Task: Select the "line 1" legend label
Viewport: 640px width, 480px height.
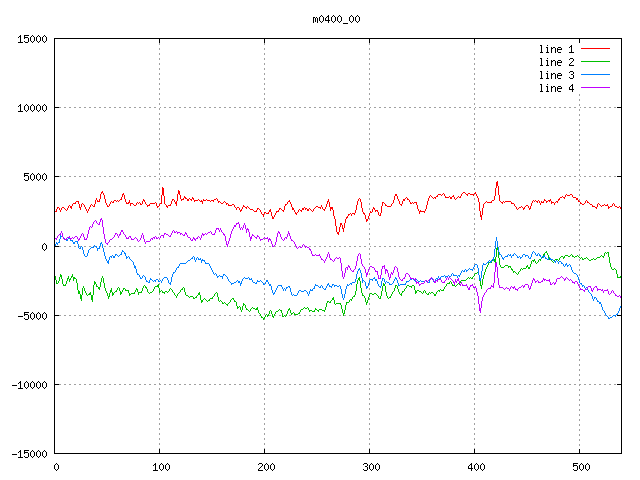Action: click(x=556, y=49)
